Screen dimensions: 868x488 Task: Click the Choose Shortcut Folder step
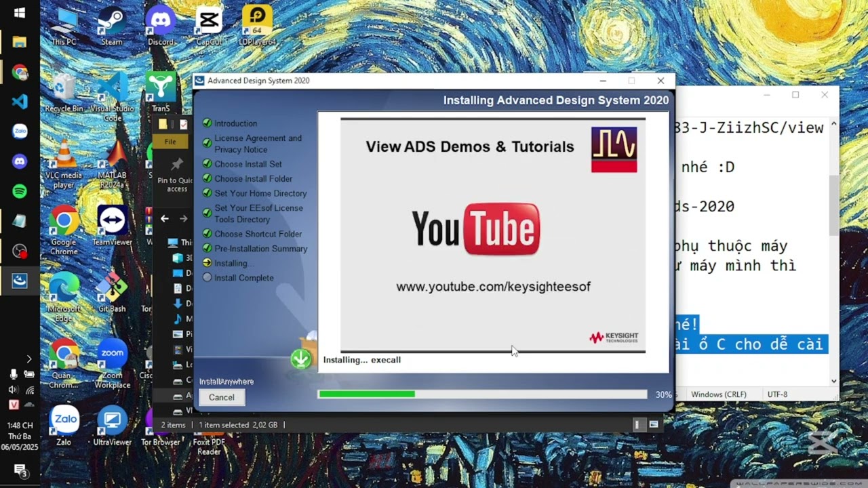coord(258,234)
